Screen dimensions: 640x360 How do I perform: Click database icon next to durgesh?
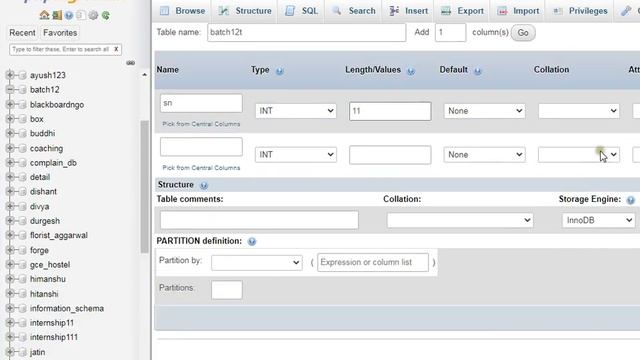22,221
